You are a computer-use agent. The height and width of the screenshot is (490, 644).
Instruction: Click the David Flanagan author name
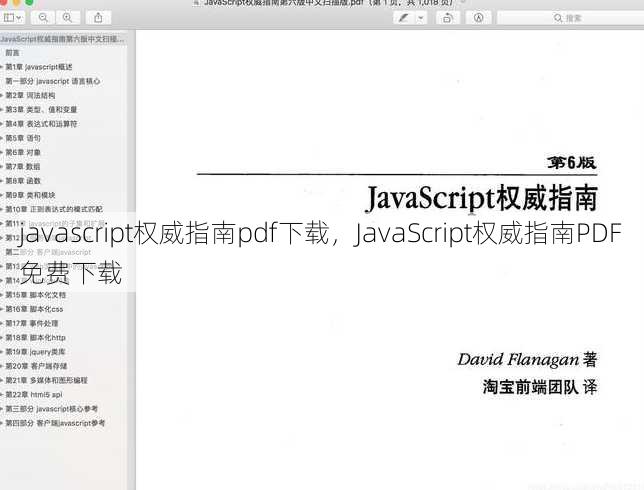point(519,360)
